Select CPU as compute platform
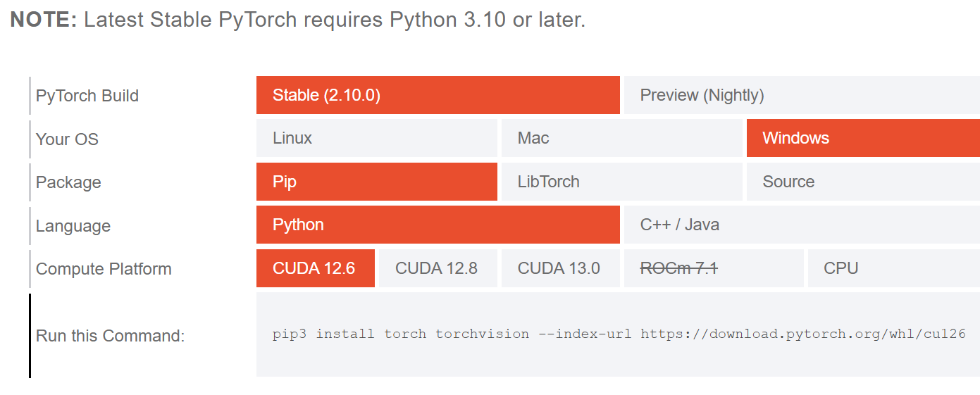The height and width of the screenshot is (395, 980). click(893, 268)
